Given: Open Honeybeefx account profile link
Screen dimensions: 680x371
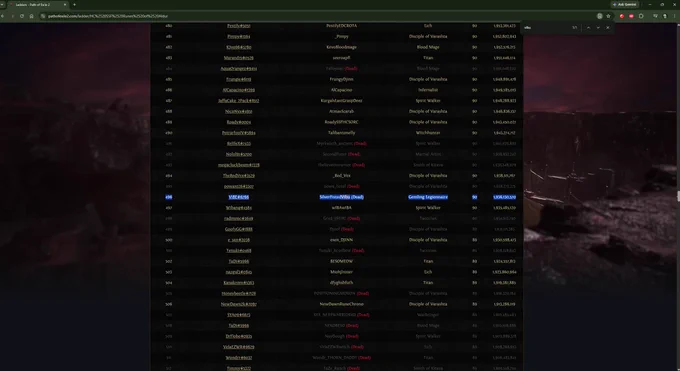Looking at the screenshot, I should (x=239, y=293).
